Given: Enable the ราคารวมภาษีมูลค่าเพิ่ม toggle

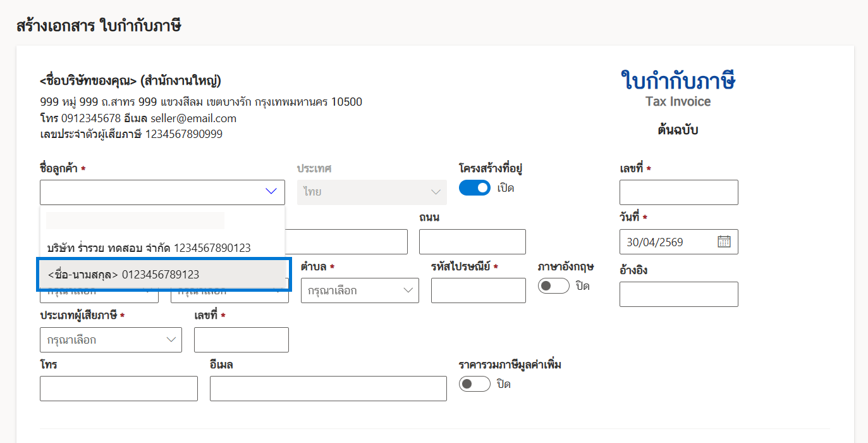Looking at the screenshot, I should [474, 384].
